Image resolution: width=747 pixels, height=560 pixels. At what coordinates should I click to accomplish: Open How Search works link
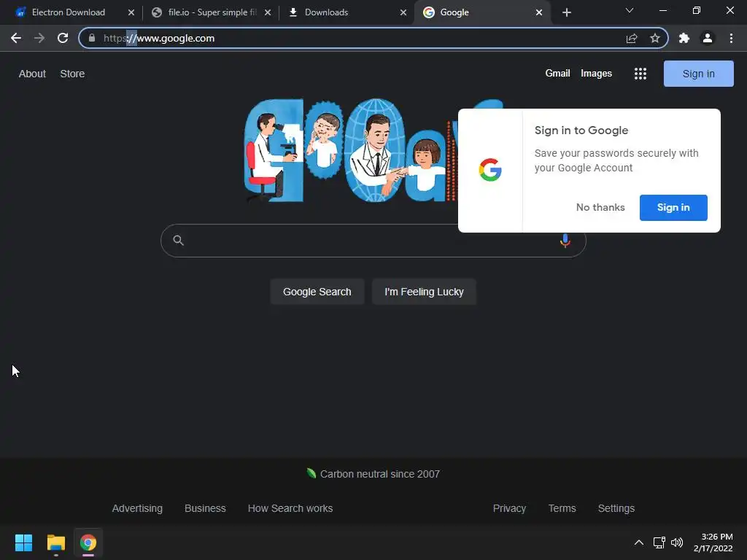click(x=290, y=508)
